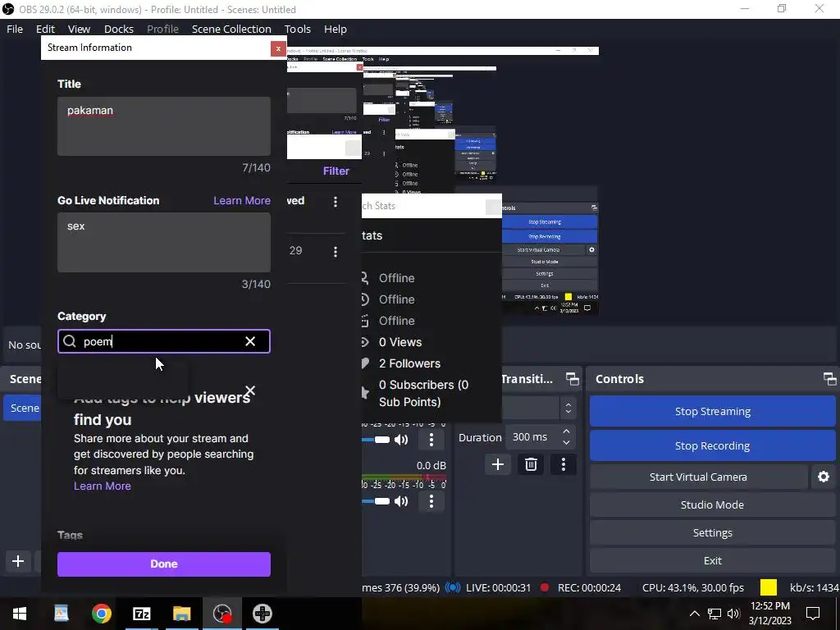Open Learn More link beside Go Live Notification
The image size is (840, 630).
pos(242,200)
